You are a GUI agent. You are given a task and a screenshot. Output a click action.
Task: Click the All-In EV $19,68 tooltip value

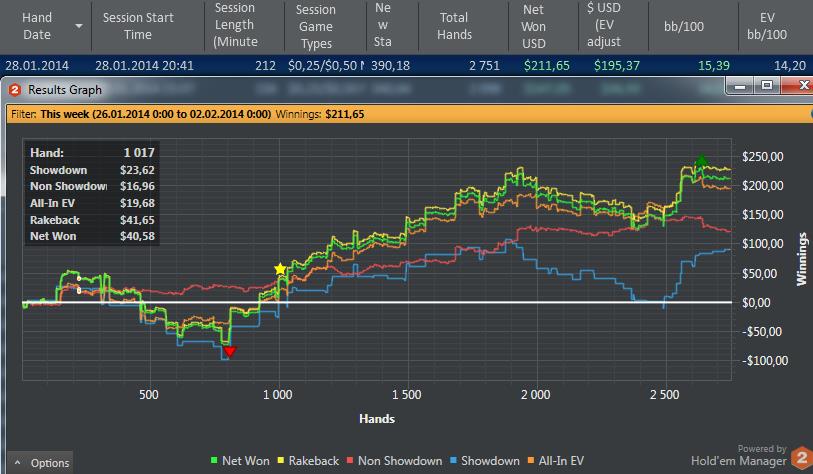(x=137, y=203)
